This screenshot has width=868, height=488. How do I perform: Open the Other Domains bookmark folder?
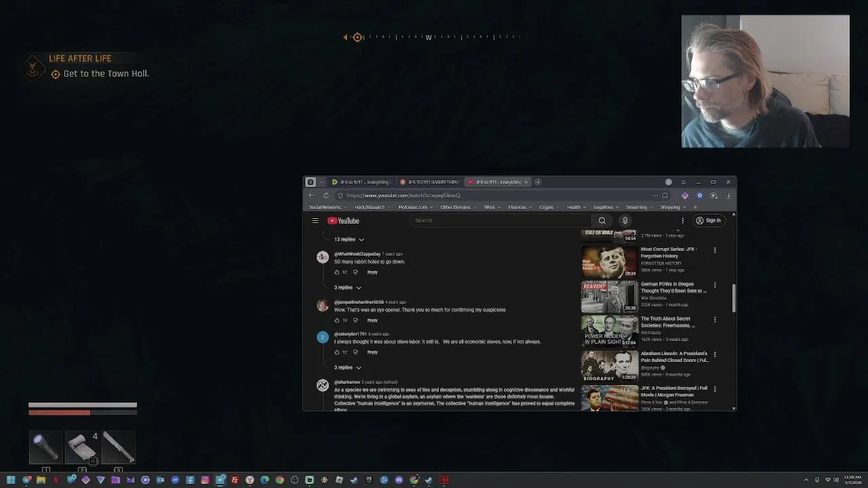pos(458,207)
